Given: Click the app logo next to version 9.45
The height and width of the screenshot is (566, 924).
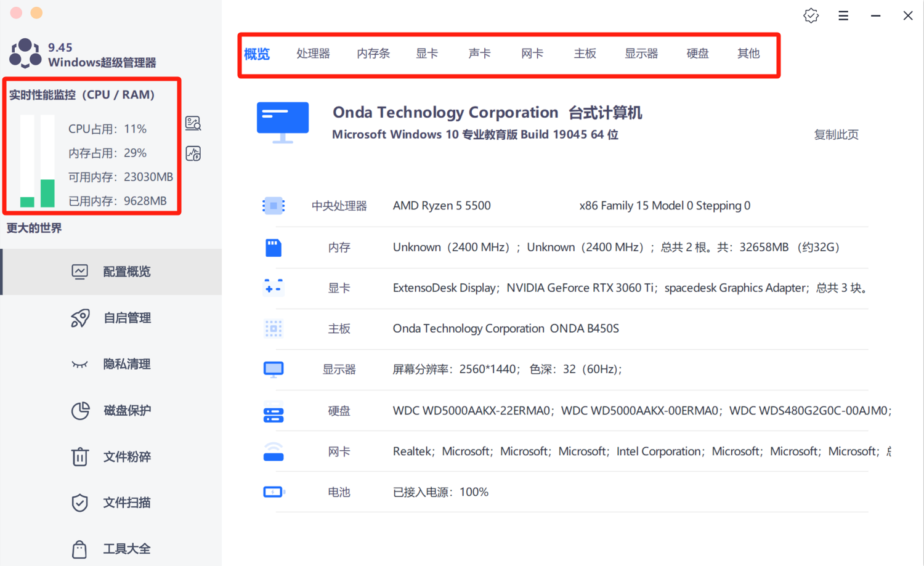Looking at the screenshot, I should (x=26, y=54).
